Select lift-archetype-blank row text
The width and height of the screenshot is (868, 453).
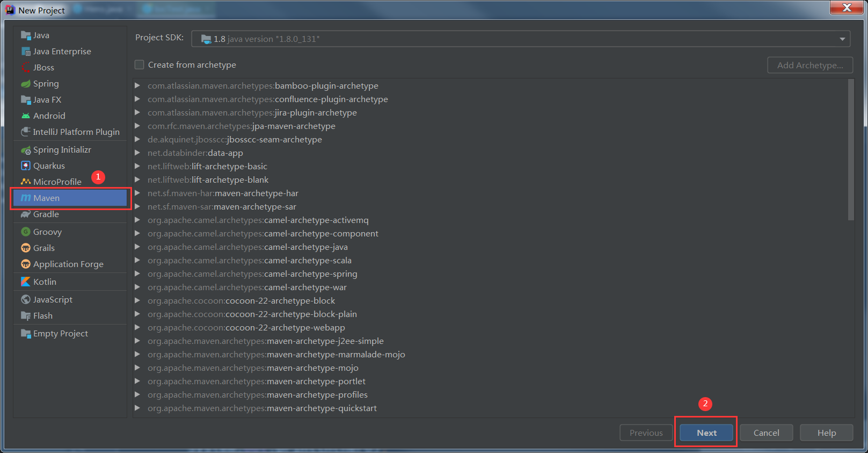pos(208,180)
